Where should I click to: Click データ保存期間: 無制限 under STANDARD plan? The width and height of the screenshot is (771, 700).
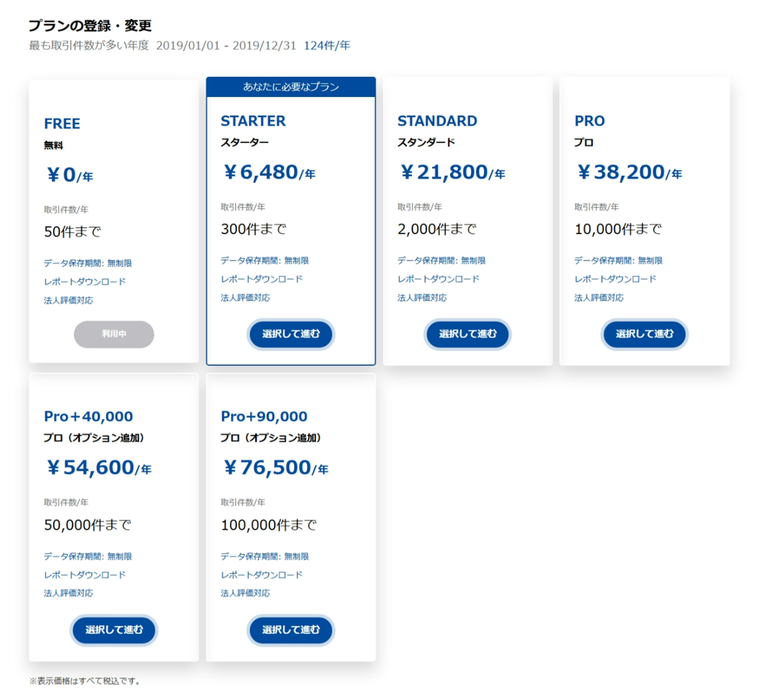442,261
